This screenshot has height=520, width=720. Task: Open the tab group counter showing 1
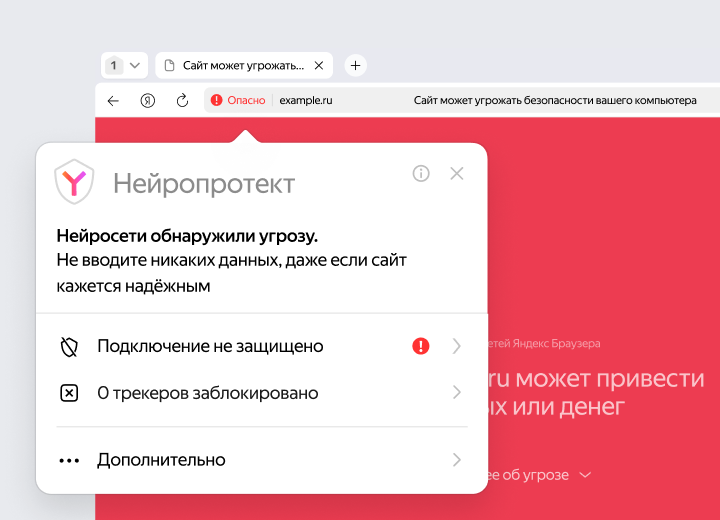click(124, 66)
